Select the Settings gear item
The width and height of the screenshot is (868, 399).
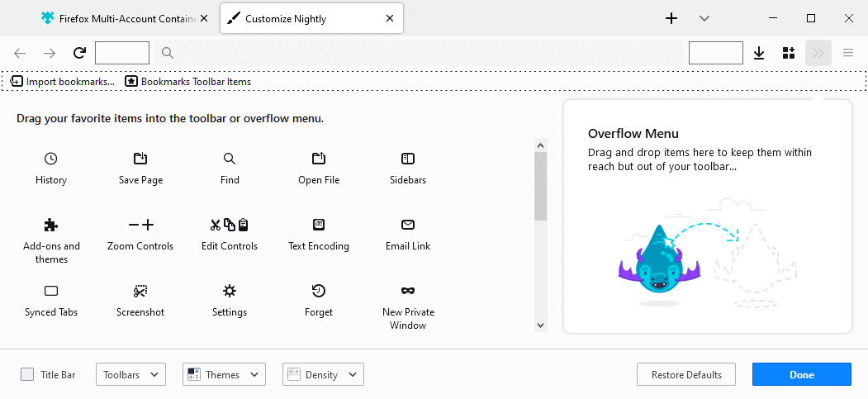(x=230, y=301)
